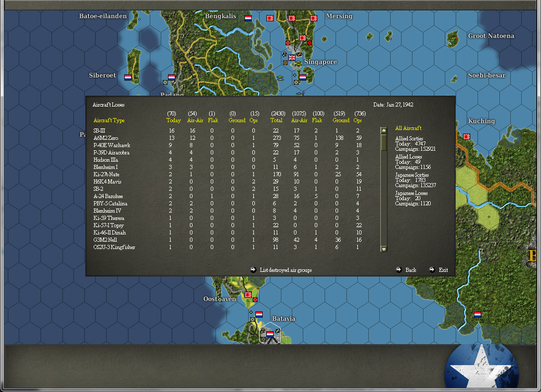Click the Batavia map label
Image resolution: width=541 pixels, height=392 pixels.
[284, 319]
